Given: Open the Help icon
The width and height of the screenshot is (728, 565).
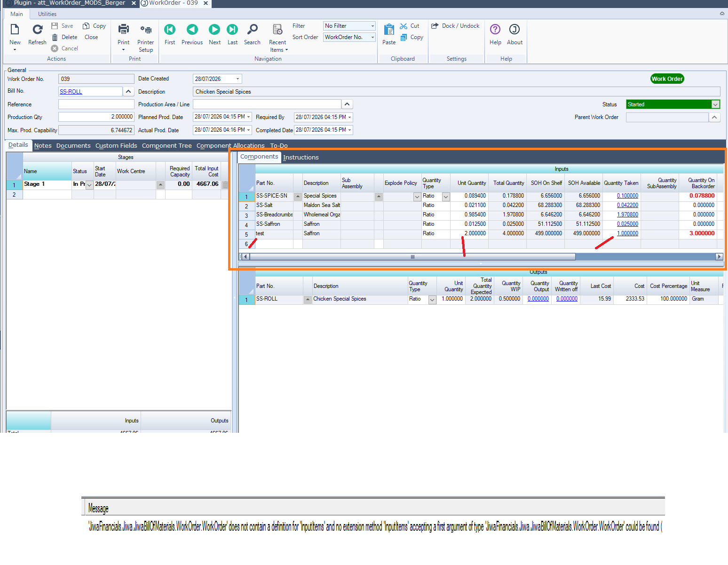Looking at the screenshot, I should pyautogui.click(x=495, y=30).
